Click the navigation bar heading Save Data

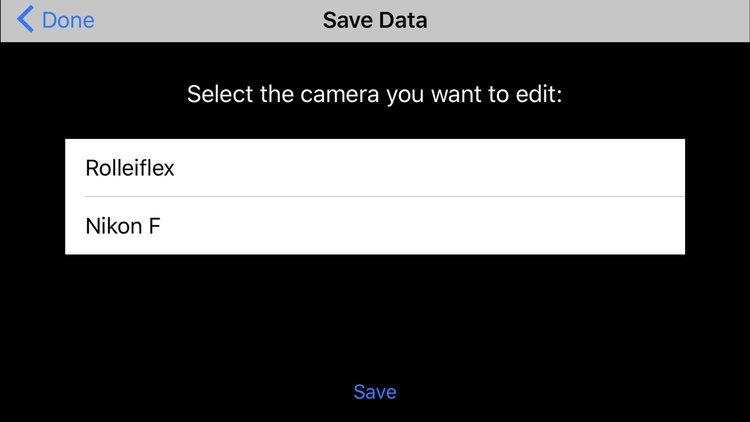(375, 19)
